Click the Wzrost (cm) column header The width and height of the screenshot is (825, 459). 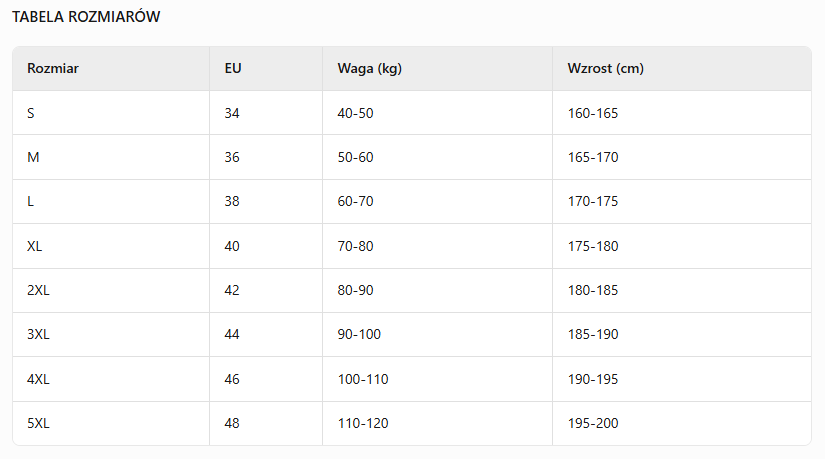pyautogui.click(x=605, y=69)
